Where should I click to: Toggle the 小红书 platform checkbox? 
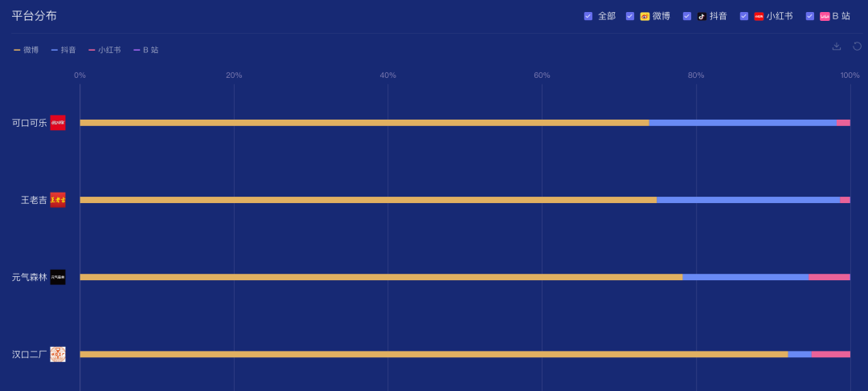click(x=744, y=17)
